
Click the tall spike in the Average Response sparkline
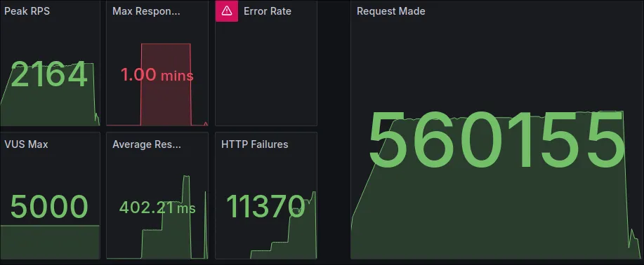[186, 217]
